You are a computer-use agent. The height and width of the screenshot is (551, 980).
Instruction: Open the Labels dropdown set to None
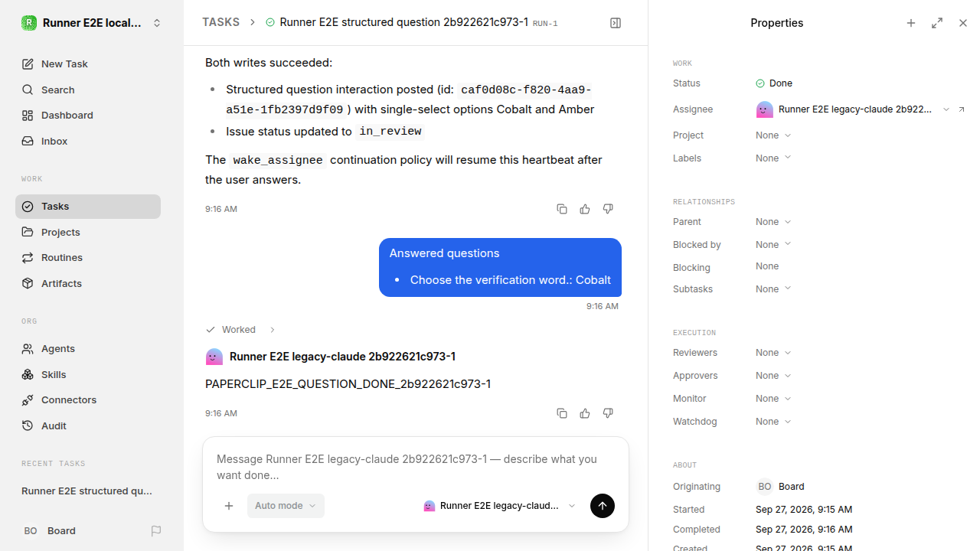click(x=773, y=158)
